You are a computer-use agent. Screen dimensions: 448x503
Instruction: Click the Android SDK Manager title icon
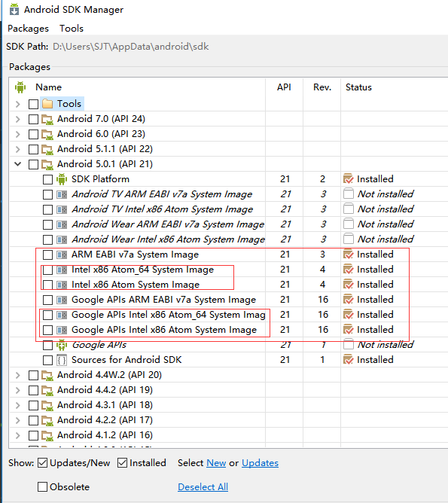[14, 9]
